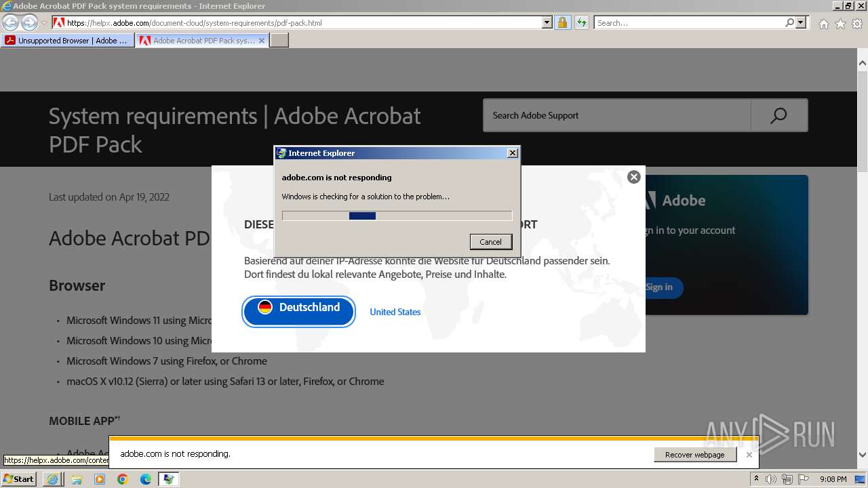Click 'adobe.com is not responding' dialog heading
The width and height of the screenshot is (868, 488).
337,178
